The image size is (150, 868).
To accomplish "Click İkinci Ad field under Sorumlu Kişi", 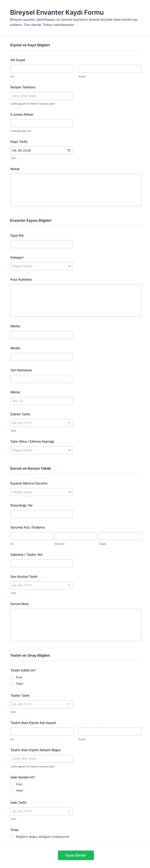I will coord(75,536).
